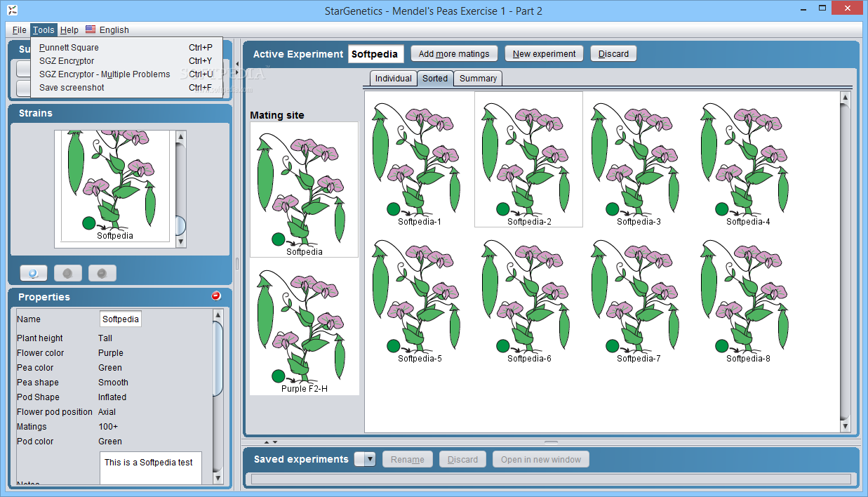The width and height of the screenshot is (868, 497).
Task: Close the Tools menu
Action: pyautogui.click(x=44, y=29)
